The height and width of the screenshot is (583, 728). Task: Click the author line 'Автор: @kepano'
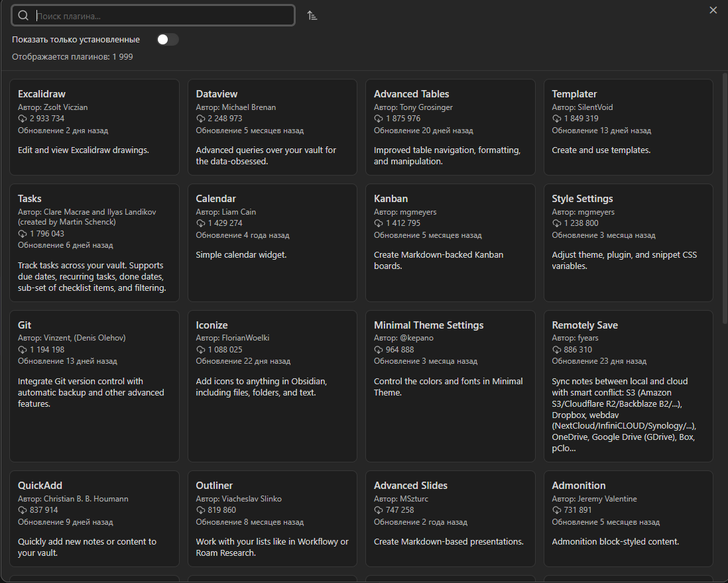404,338
